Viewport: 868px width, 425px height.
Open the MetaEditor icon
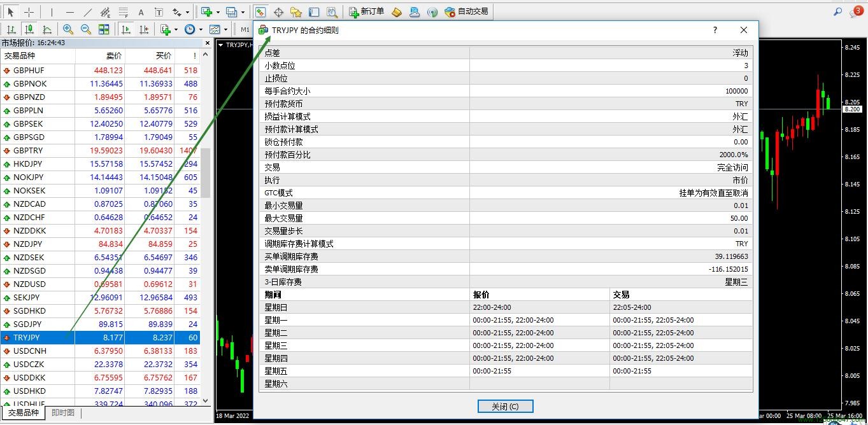(x=397, y=11)
